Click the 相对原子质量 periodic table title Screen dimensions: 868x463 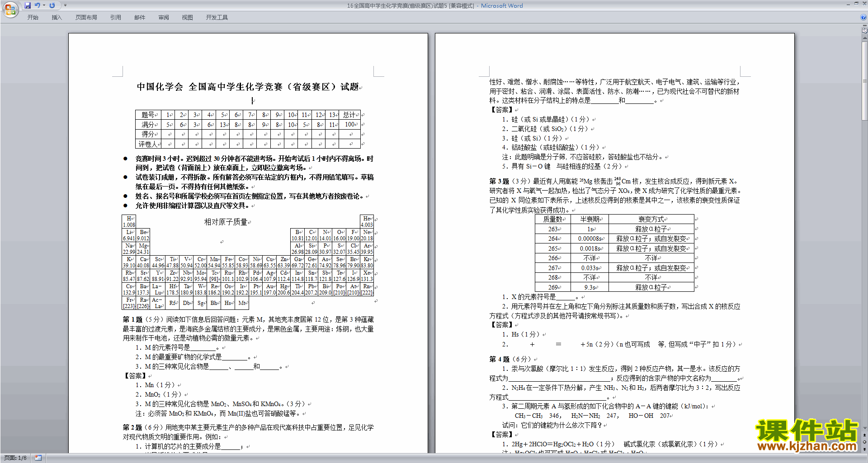click(x=226, y=222)
